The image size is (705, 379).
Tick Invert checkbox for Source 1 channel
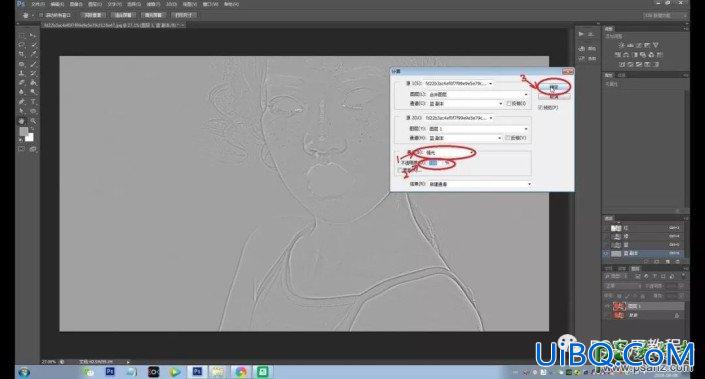509,103
